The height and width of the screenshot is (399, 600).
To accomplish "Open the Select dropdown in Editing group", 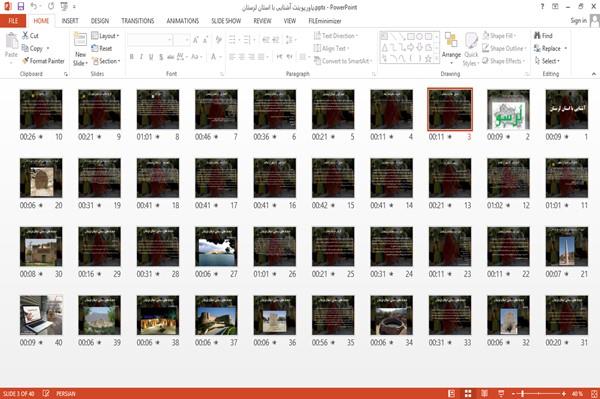I will tap(548, 61).
